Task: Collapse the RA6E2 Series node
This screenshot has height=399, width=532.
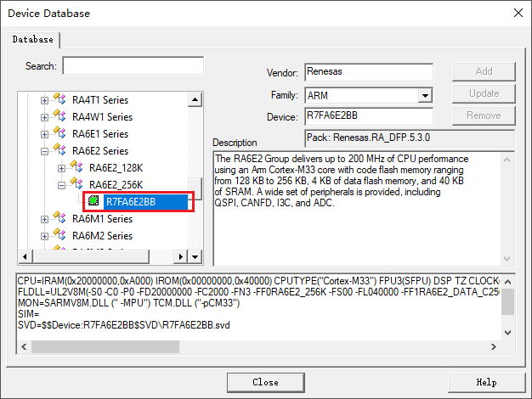Action: click(x=44, y=151)
